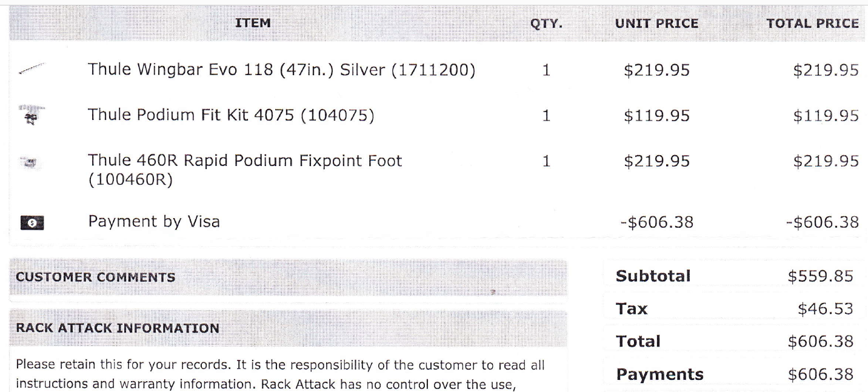Open the Thule Podium Fit Kit 4075 item
This screenshot has width=868, height=392.
coord(230,115)
